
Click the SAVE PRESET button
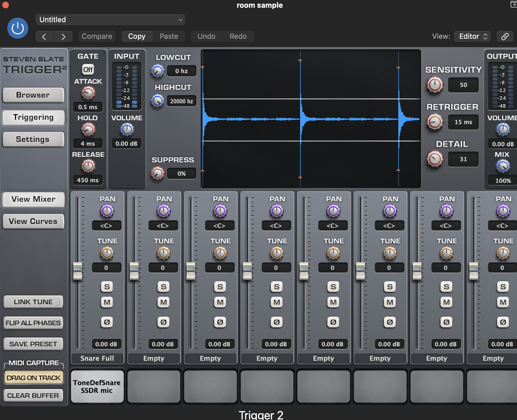(33, 344)
